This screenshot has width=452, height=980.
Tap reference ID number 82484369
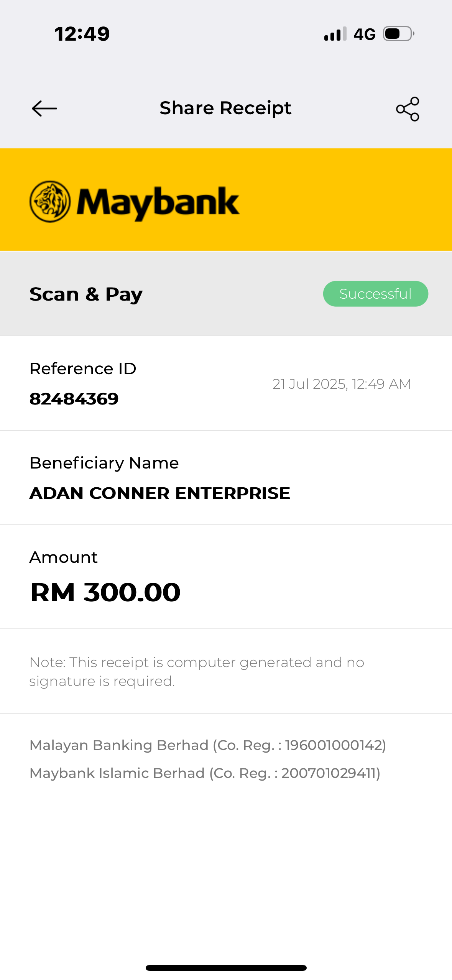74,399
